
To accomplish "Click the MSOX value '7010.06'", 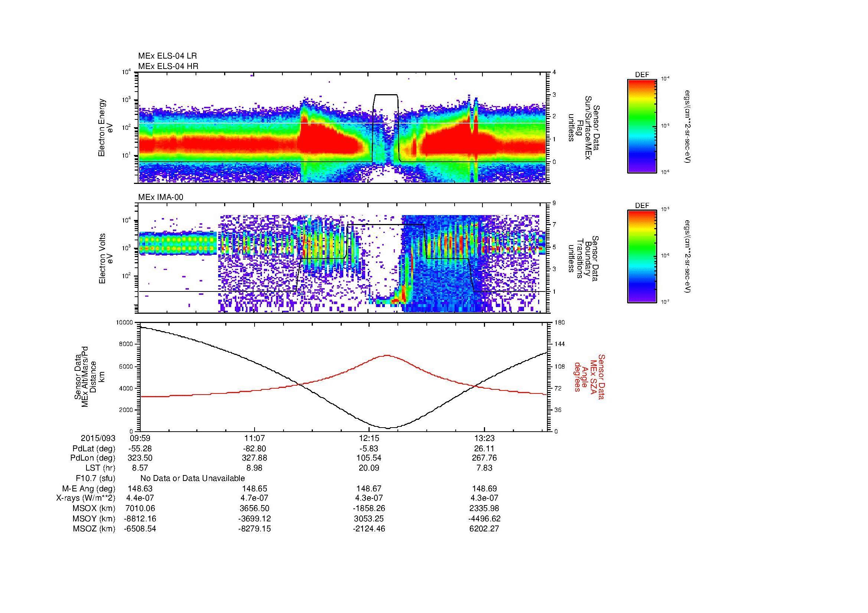I will pyautogui.click(x=140, y=508).
